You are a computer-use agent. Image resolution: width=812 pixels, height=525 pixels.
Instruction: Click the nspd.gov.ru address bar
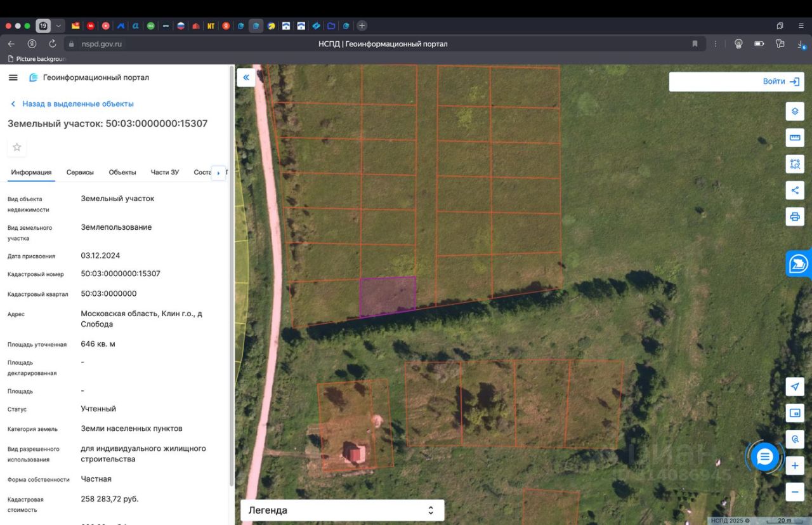click(x=101, y=44)
